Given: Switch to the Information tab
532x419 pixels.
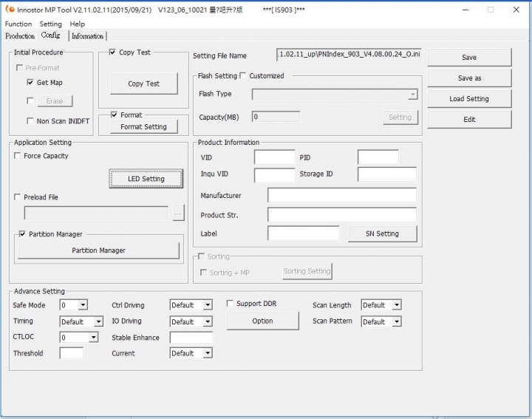Looking at the screenshot, I should point(87,36).
